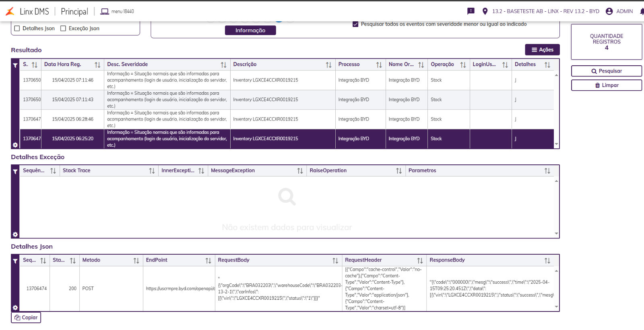Sort by Data Hora Reg. column arrows
The height and width of the screenshot is (330, 644).
97,65
